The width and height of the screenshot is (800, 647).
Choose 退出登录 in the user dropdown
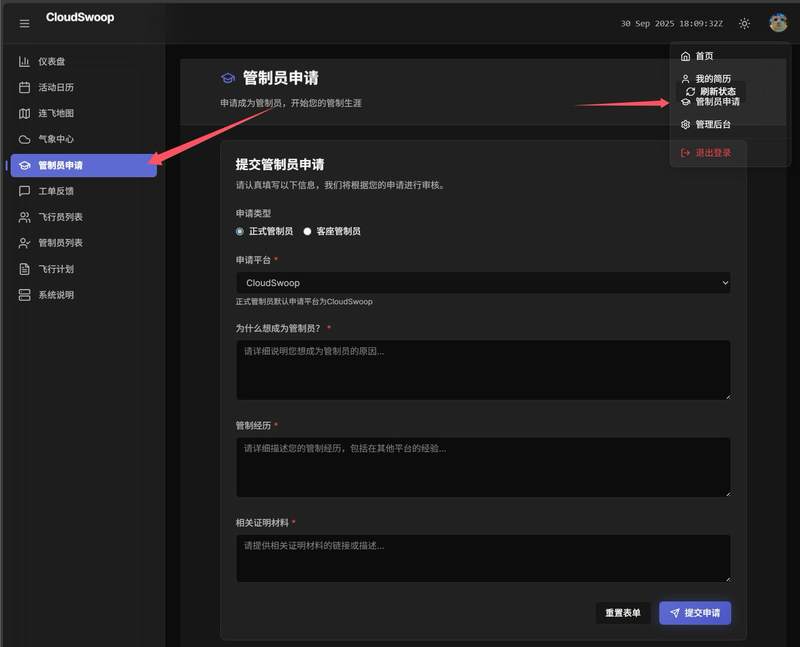point(730,153)
